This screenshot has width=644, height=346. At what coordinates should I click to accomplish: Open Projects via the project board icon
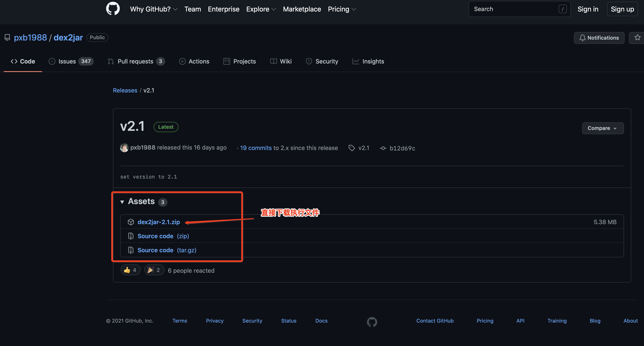(x=226, y=61)
